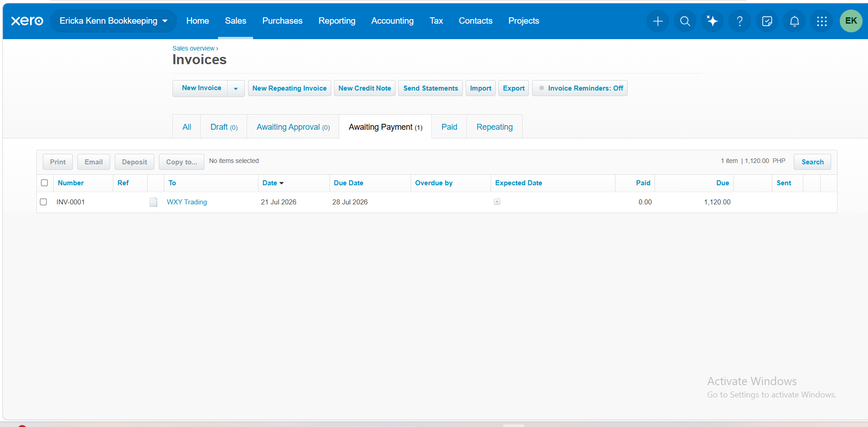Image resolution: width=868 pixels, height=427 pixels.
Task: Click the Search button
Action: (x=812, y=162)
